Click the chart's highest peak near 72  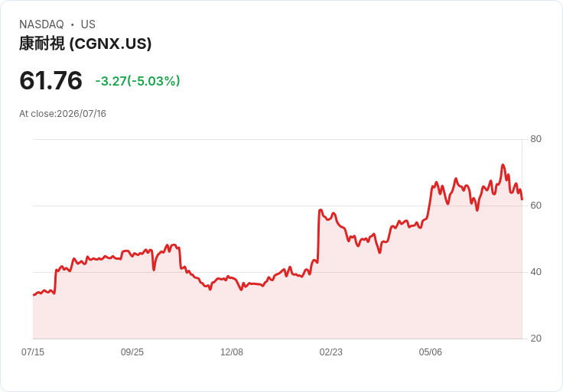[x=503, y=165]
